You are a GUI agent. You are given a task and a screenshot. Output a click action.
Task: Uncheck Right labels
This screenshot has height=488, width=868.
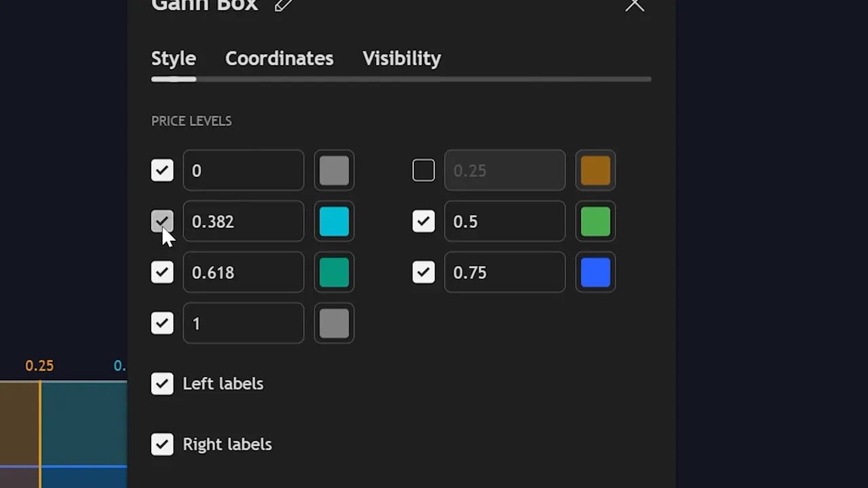pos(162,444)
